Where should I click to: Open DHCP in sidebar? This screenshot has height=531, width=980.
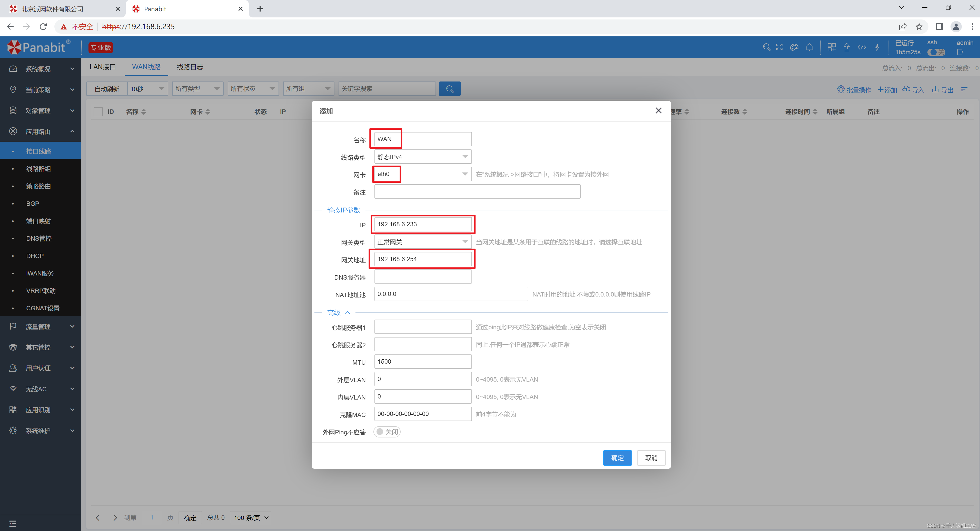(35, 256)
